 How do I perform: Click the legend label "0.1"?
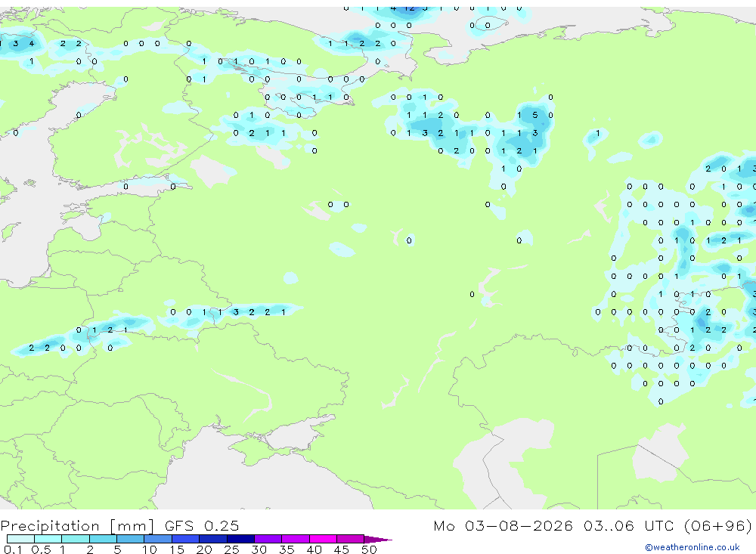13,549
